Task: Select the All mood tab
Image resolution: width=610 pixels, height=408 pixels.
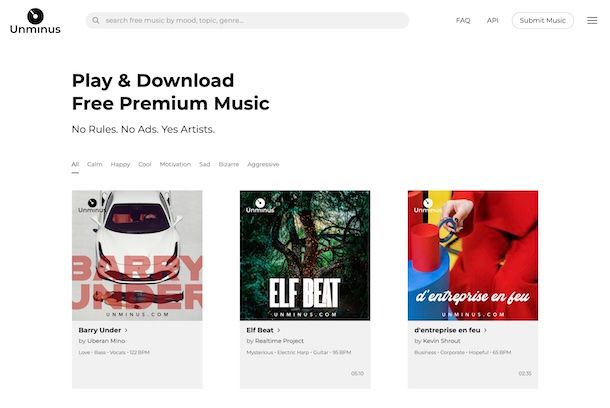Action: click(x=75, y=164)
